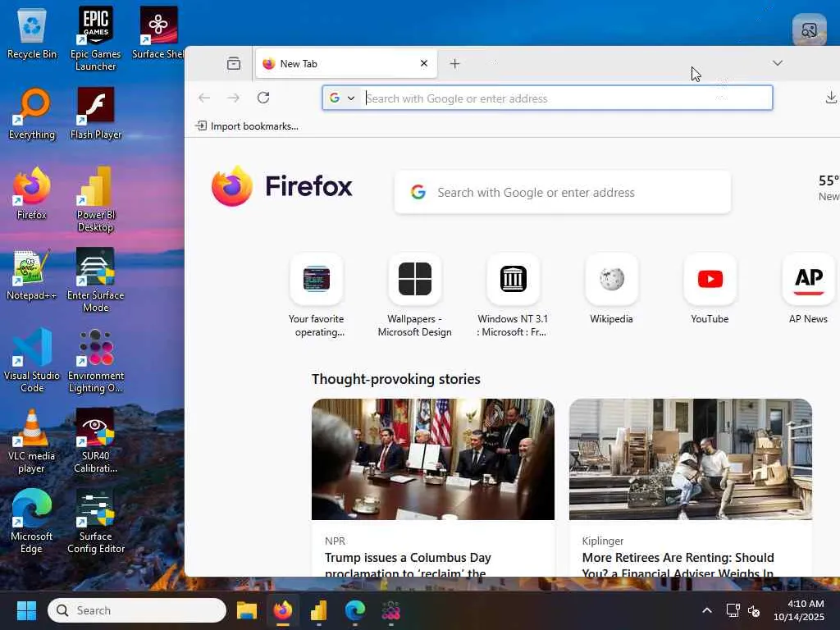Click the network status tray icon
Image resolution: width=840 pixels, height=630 pixels.
[733, 610]
